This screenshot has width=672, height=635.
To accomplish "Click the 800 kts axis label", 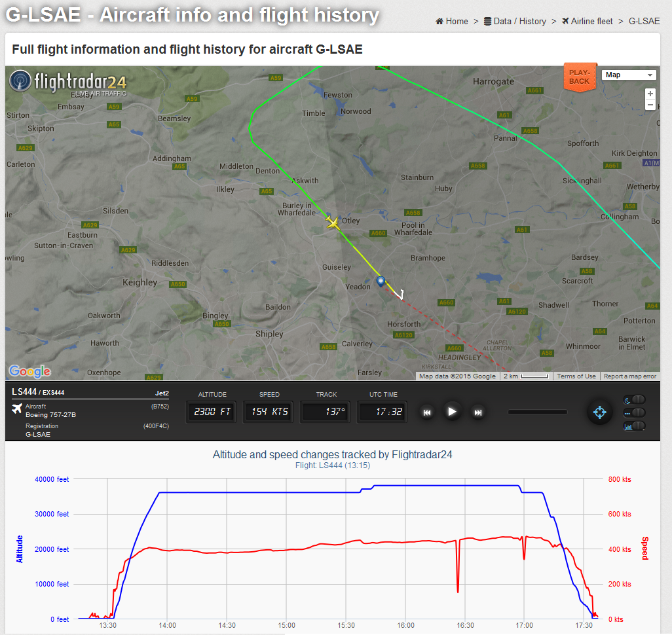I will pos(620,479).
